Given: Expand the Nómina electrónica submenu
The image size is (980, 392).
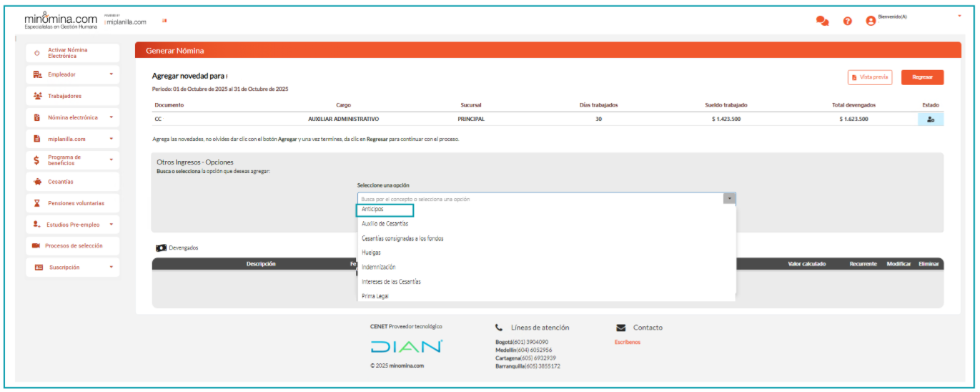Looking at the screenshot, I should [111, 117].
